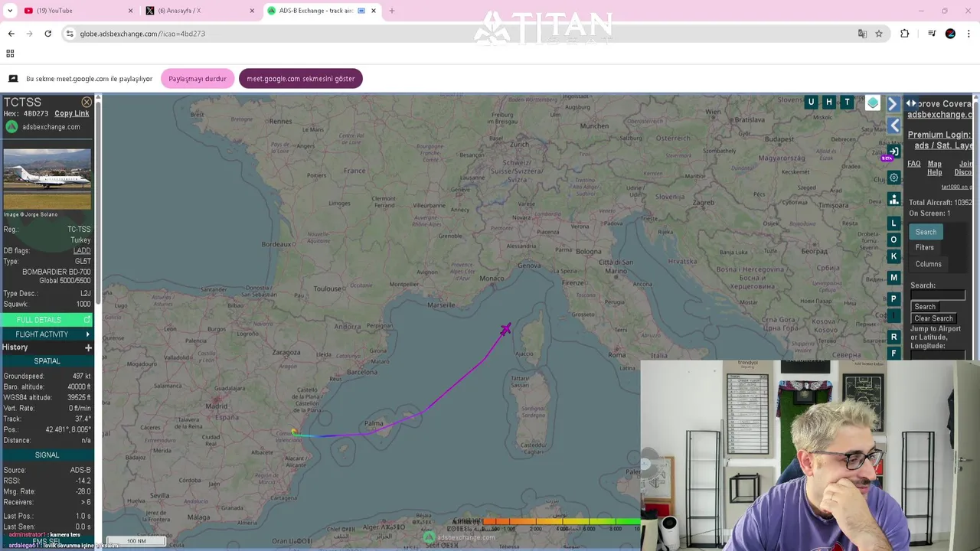Click the Search button below field
The width and height of the screenshot is (980, 551).
coord(925,307)
